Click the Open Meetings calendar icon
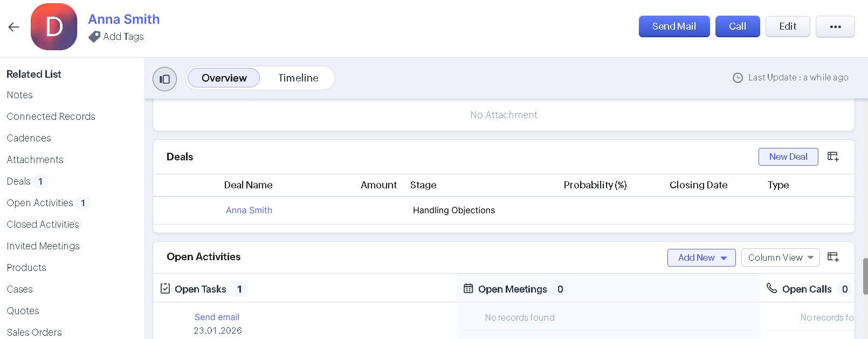 (468, 289)
